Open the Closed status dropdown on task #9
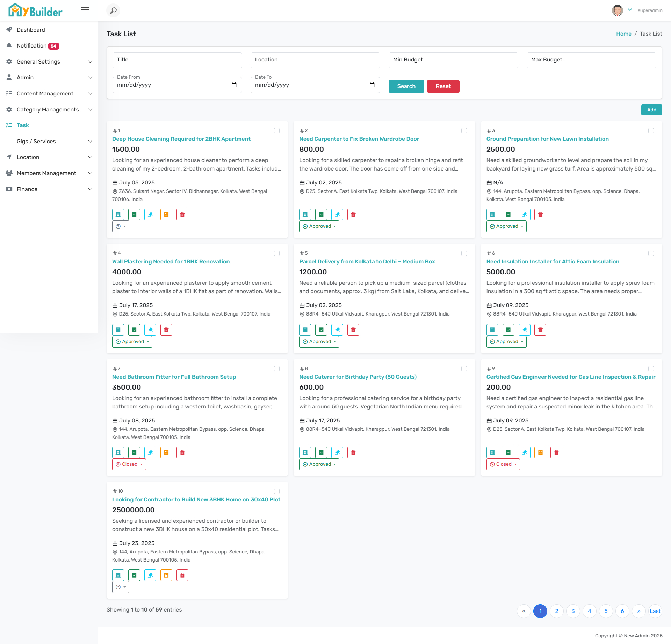This screenshot has height=644, width=671. [503, 464]
